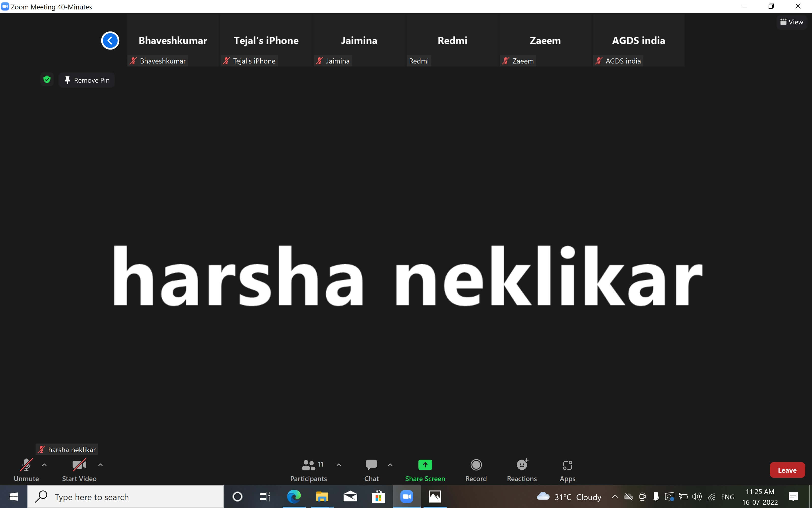This screenshot has width=812, height=508.
Task: Open video options arrow beside Start Video
Action: click(100, 465)
